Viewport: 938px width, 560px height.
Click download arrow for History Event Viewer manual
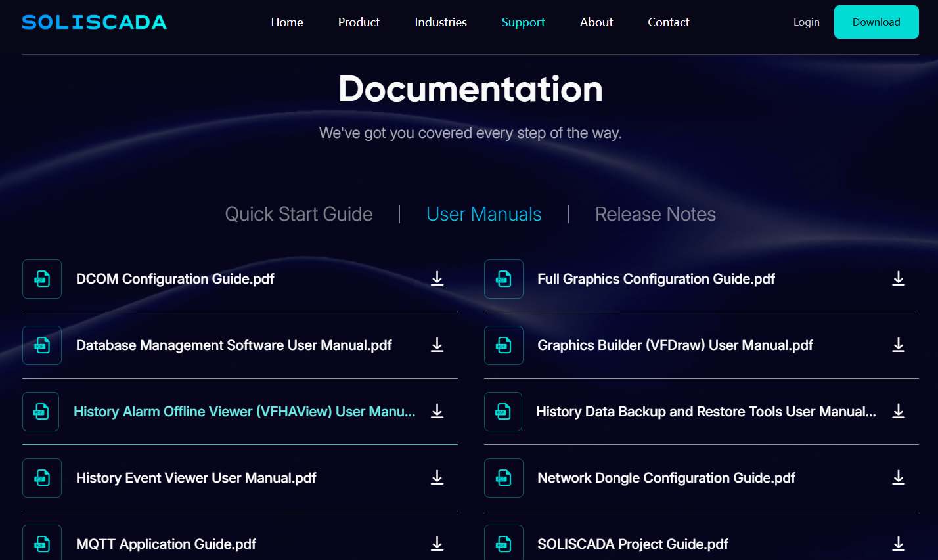coord(437,478)
